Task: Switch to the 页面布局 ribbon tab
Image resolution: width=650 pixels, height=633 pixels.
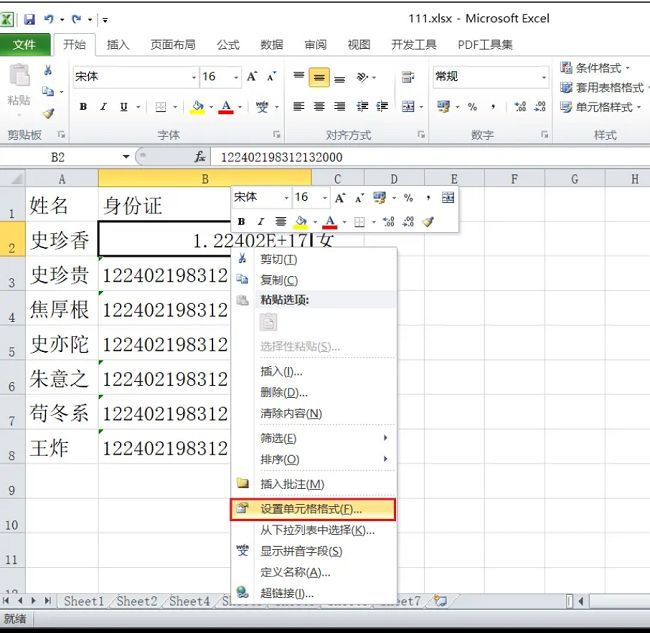Action: (173, 45)
